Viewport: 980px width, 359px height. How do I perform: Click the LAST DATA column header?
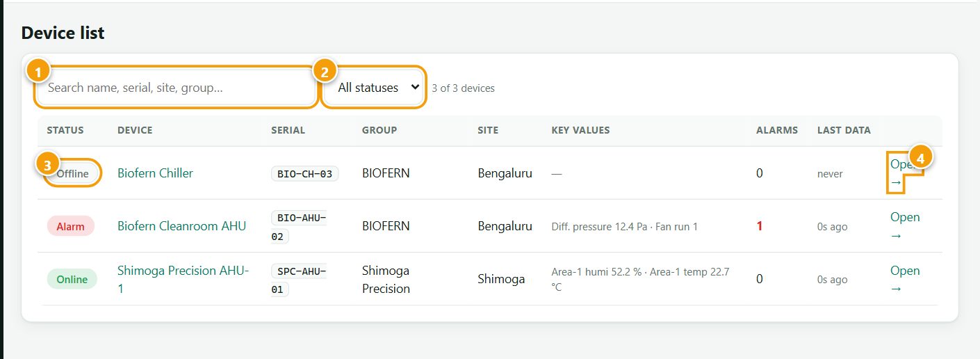coord(844,130)
